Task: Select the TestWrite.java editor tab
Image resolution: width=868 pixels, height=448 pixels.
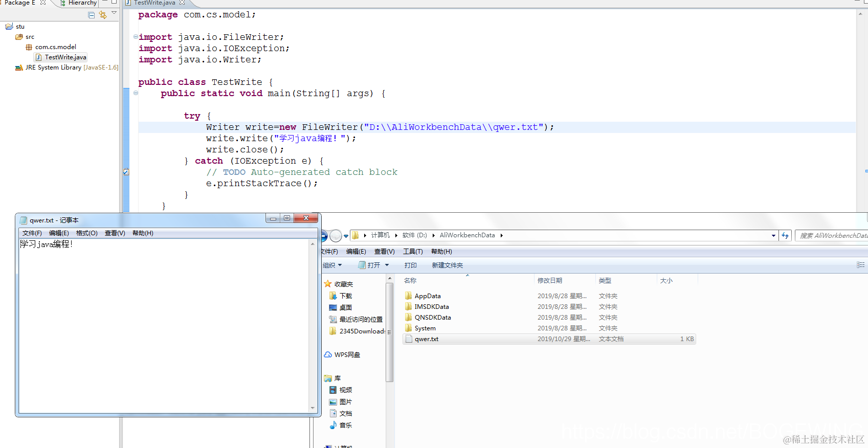Action: 154,3
